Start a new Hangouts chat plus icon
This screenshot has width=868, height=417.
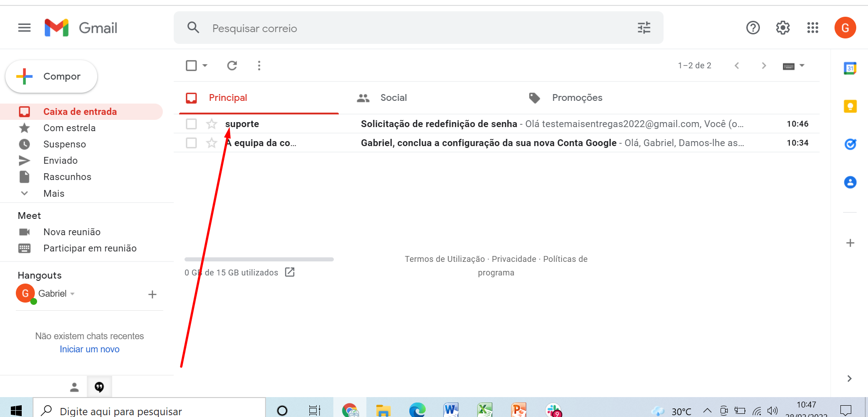152,294
